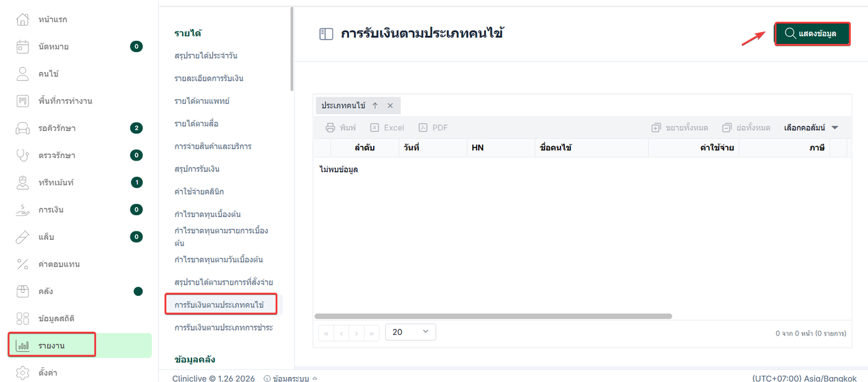Click the ไม่พบข้อมูล empty table message
The height and width of the screenshot is (382, 868).
[x=339, y=169]
